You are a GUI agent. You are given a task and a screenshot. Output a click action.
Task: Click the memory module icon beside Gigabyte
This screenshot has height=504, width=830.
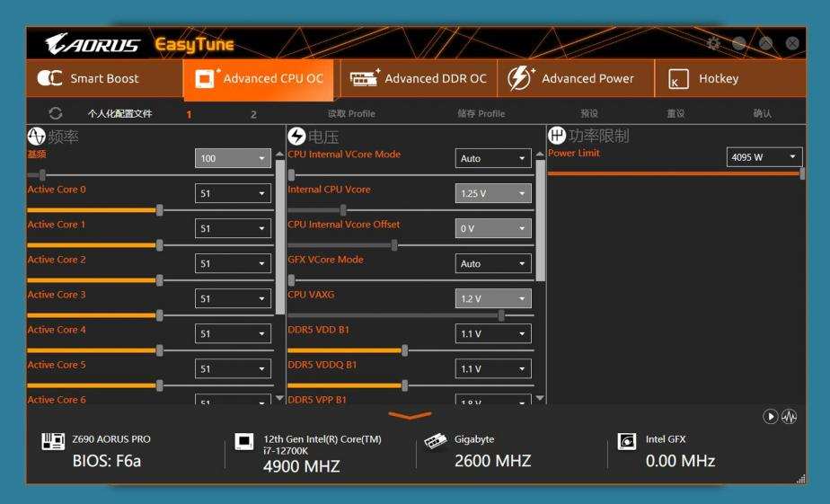(435, 441)
